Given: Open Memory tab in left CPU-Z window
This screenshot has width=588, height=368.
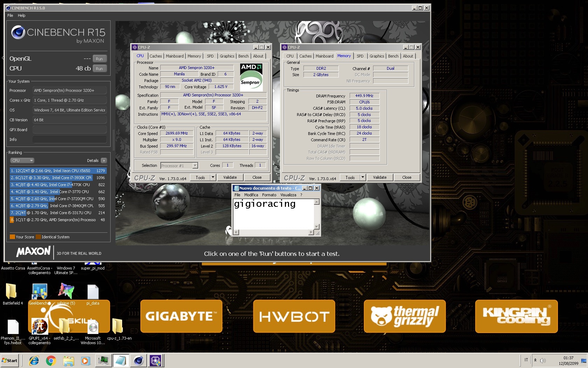Looking at the screenshot, I should pos(194,56).
